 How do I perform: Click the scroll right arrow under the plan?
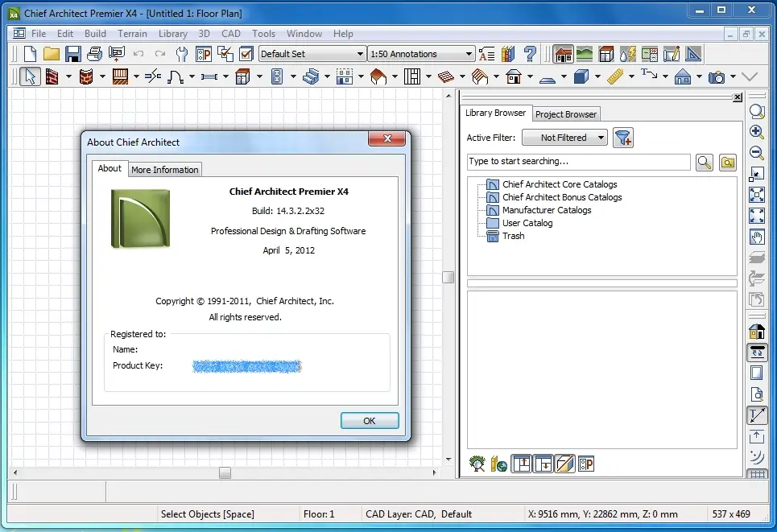pyautogui.click(x=434, y=472)
